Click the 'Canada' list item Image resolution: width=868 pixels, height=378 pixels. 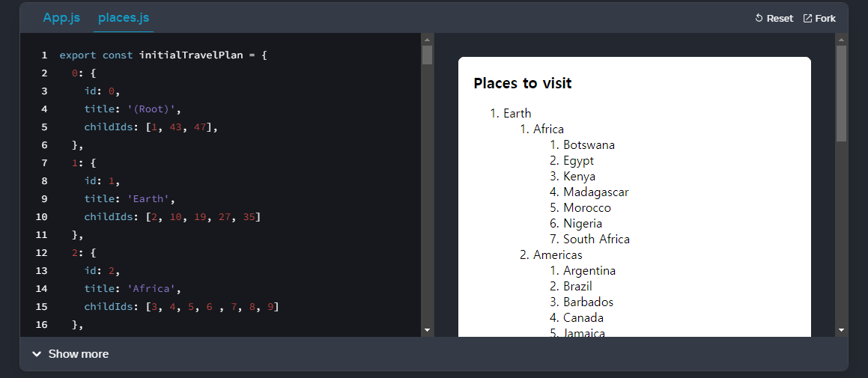(583, 317)
